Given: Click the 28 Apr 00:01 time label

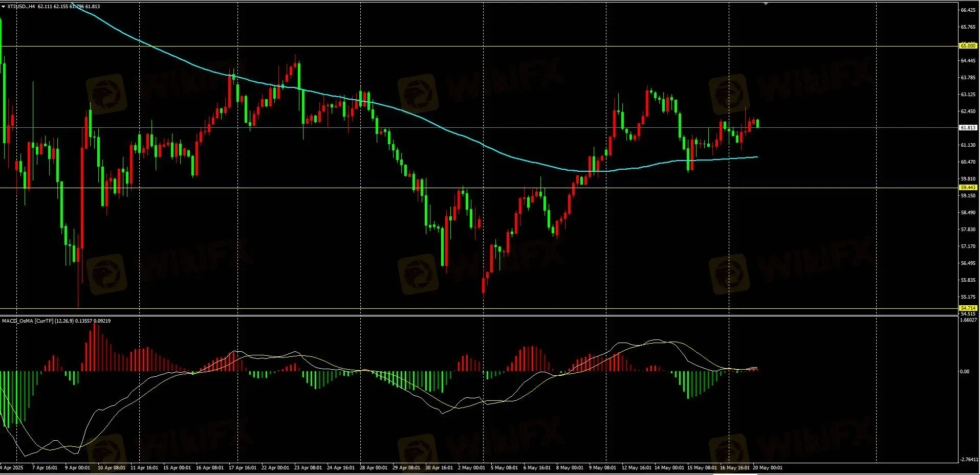Looking at the screenshot, I should point(374,468).
